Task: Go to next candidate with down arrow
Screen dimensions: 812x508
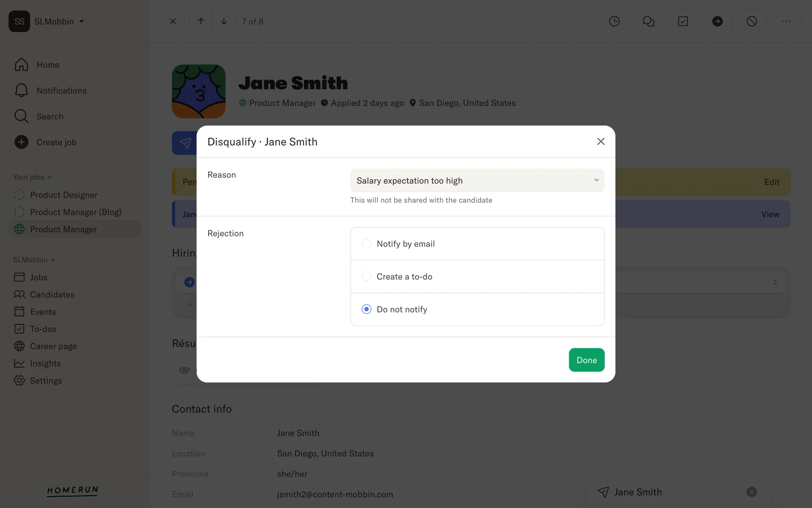Action: [224, 21]
